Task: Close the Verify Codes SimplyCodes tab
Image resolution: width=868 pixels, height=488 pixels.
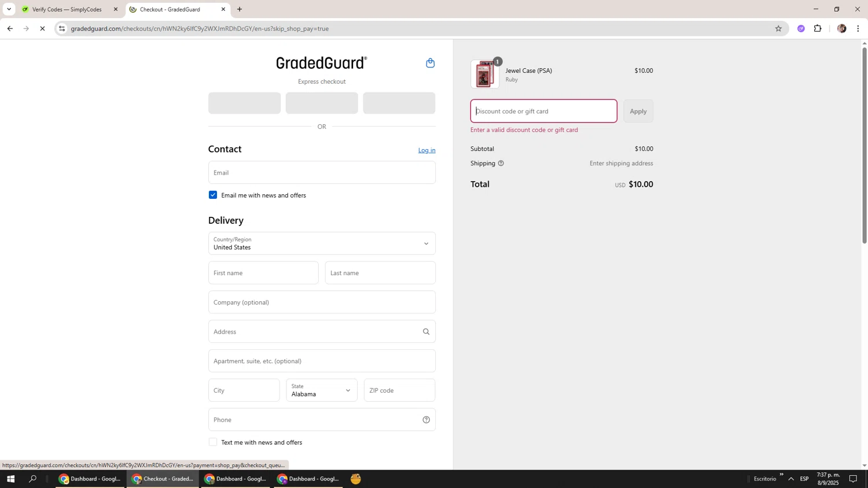Action: coord(115,9)
